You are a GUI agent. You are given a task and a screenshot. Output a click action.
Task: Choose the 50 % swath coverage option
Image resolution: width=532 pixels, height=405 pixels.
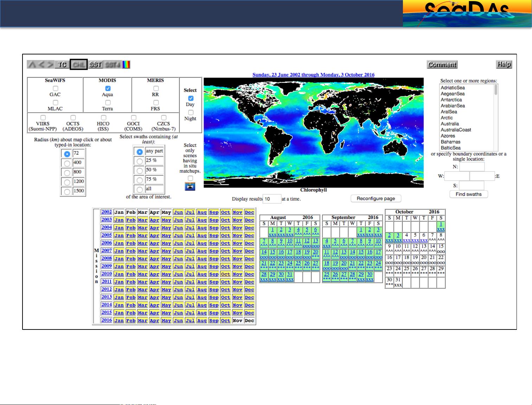pyautogui.click(x=140, y=170)
